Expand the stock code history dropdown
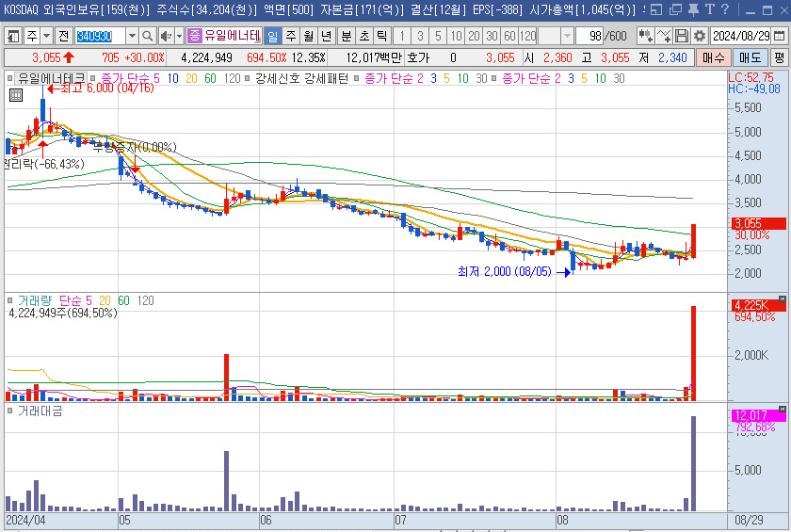Viewport: 791px width, 532px height. [x=132, y=36]
